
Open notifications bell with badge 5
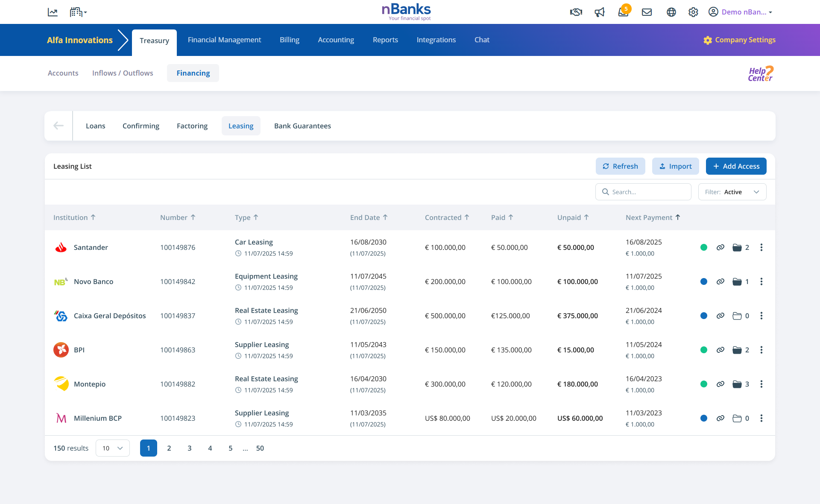[x=623, y=12]
